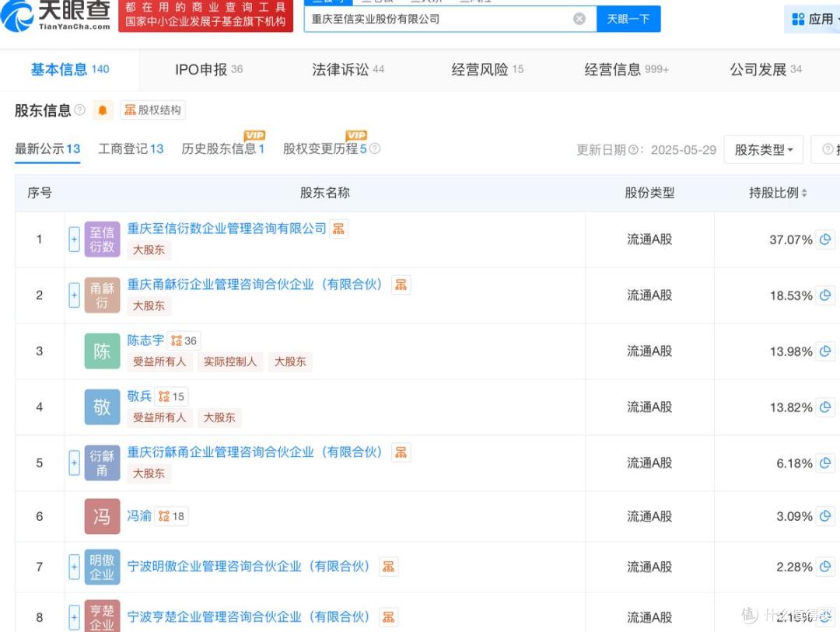Screen dimensions: 840x632
Task: Click pie chart icon beside 3.09%
Action: tap(825, 516)
